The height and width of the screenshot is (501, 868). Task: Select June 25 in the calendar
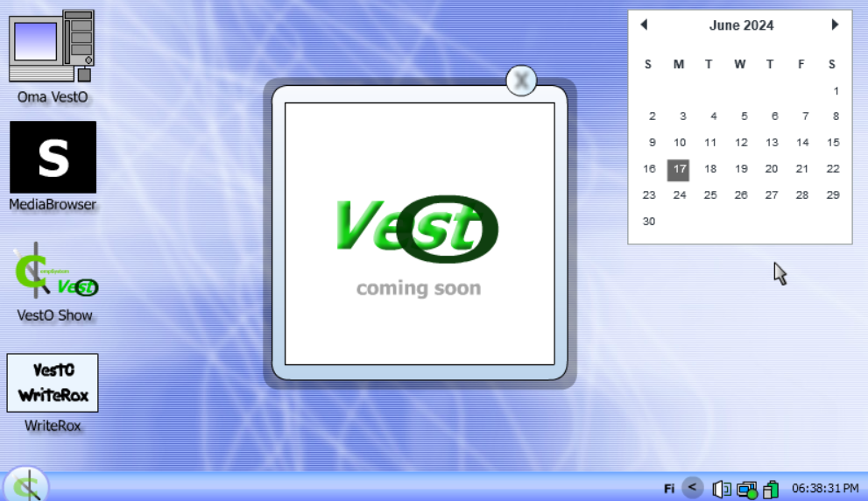[710, 194]
